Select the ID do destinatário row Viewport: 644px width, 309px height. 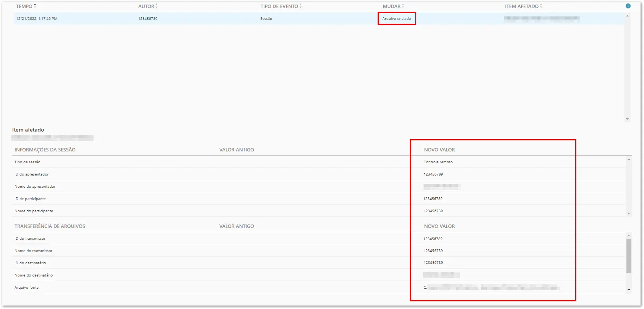coord(319,263)
